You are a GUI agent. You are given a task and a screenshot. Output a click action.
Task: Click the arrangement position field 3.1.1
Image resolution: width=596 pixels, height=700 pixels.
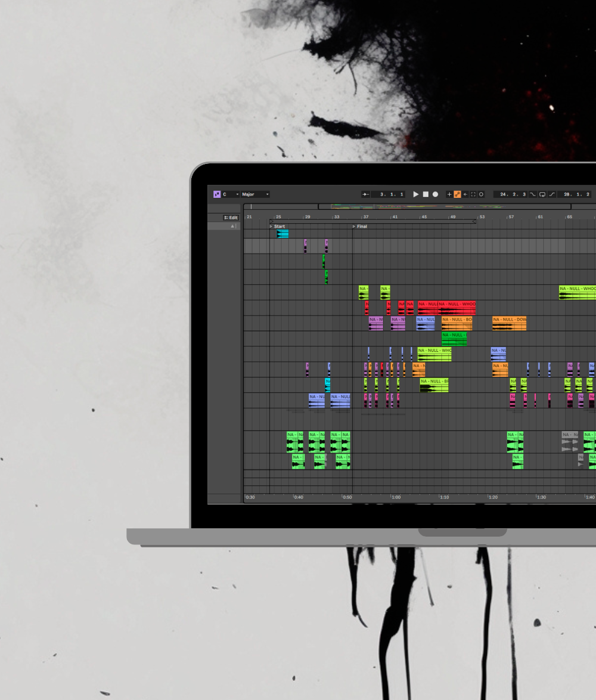pos(388,194)
